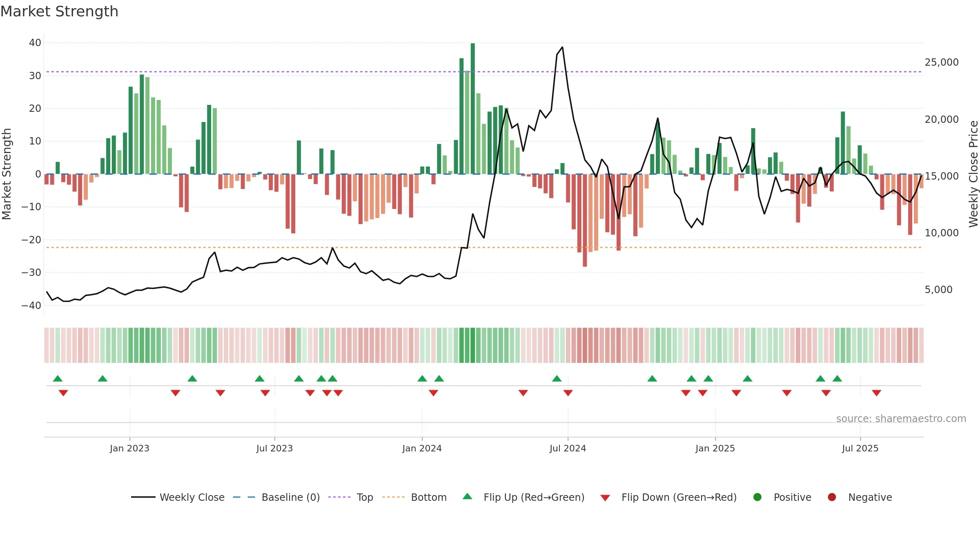
Task: Toggle Flip Up (Red→Green) legend entry
Action: tap(523, 497)
